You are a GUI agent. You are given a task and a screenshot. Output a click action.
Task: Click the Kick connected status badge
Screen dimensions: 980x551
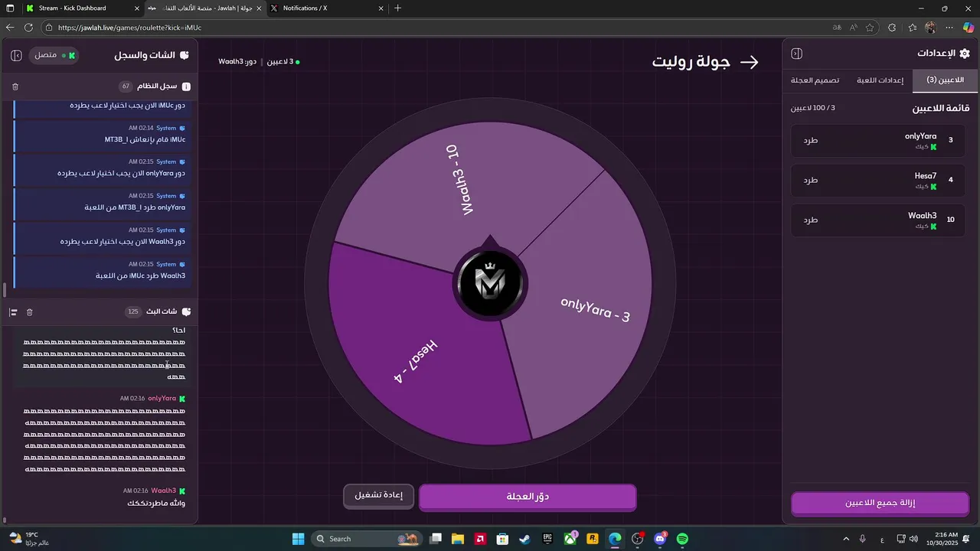coord(55,56)
